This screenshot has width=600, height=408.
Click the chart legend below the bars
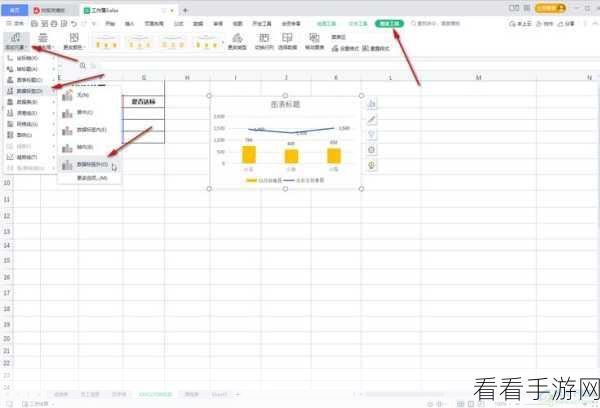(x=285, y=180)
